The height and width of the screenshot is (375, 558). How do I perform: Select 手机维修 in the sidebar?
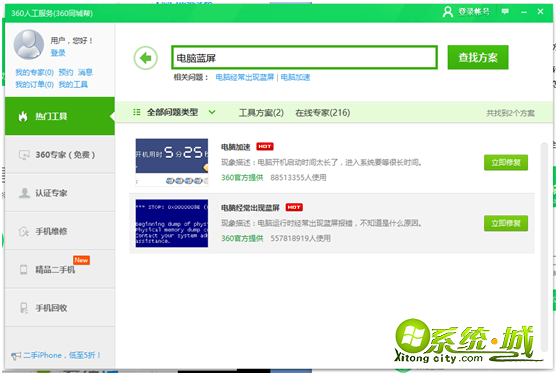pos(60,231)
